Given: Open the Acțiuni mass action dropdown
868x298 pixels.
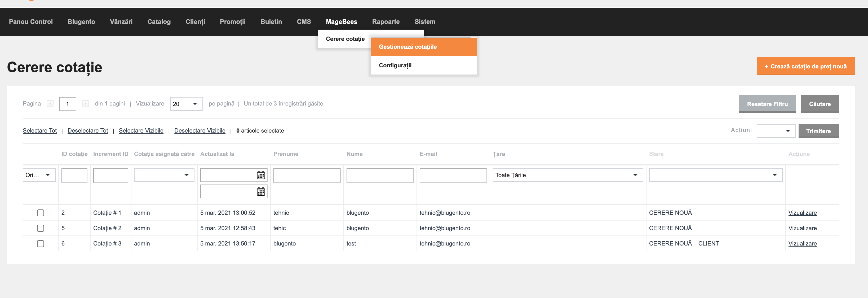Looking at the screenshot, I should point(776,131).
